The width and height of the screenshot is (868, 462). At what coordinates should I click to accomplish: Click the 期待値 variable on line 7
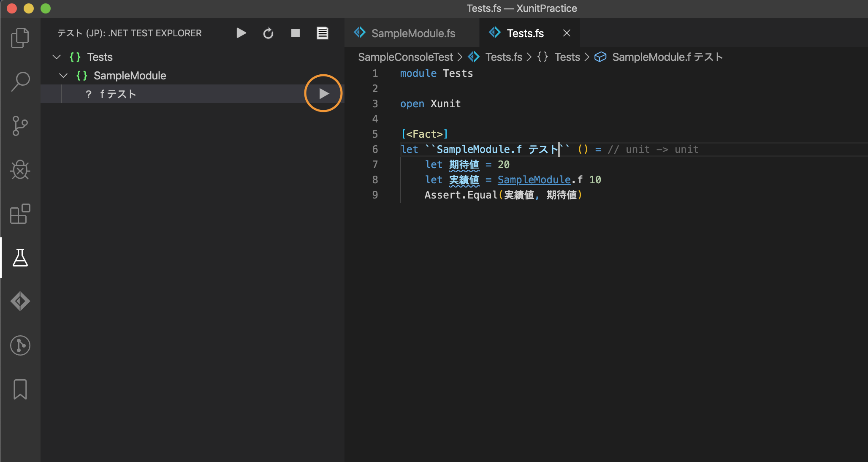coord(464,165)
